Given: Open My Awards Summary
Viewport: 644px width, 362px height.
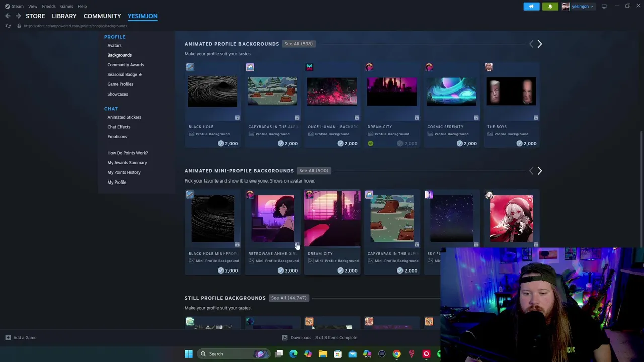Looking at the screenshot, I should [127, 163].
